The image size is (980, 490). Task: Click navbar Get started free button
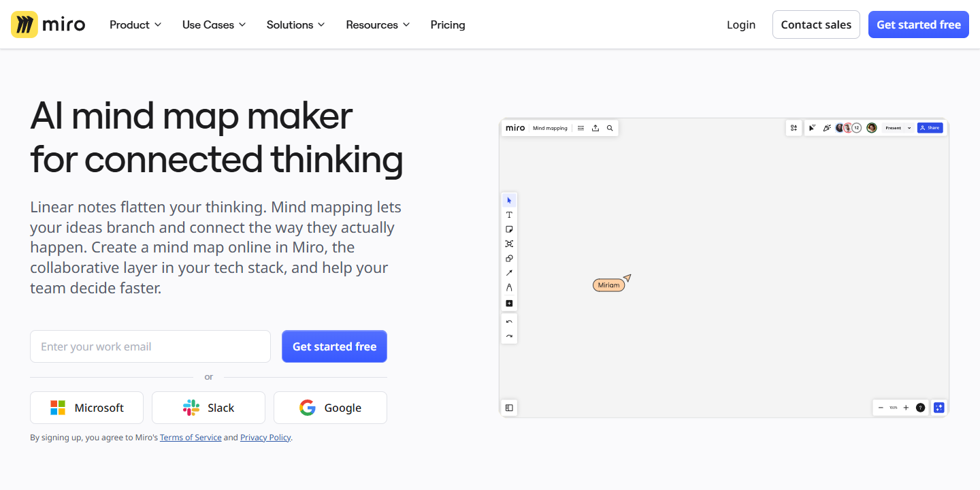pyautogui.click(x=919, y=24)
